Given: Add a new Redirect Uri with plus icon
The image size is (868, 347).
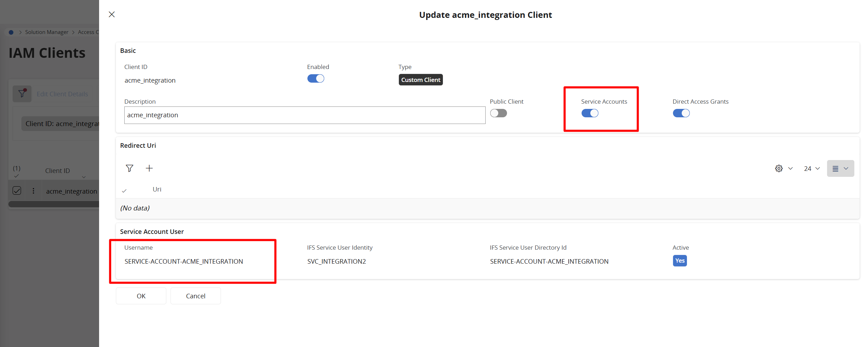Looking at the screenshot, I should point(149,168).
